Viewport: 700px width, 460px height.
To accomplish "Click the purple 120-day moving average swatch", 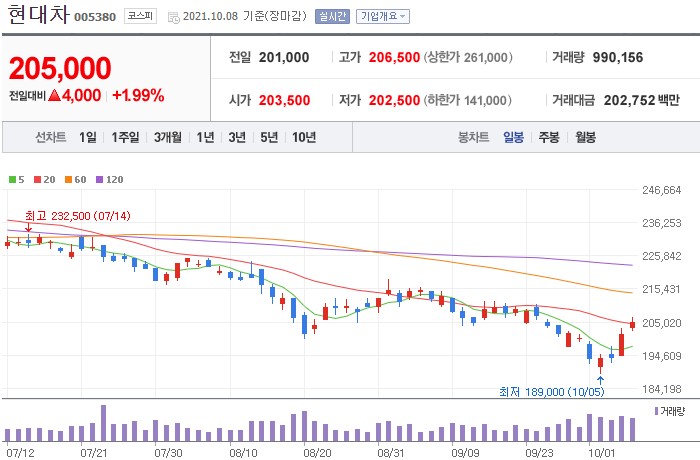I will pyautogui.click(x=100, y=180).
